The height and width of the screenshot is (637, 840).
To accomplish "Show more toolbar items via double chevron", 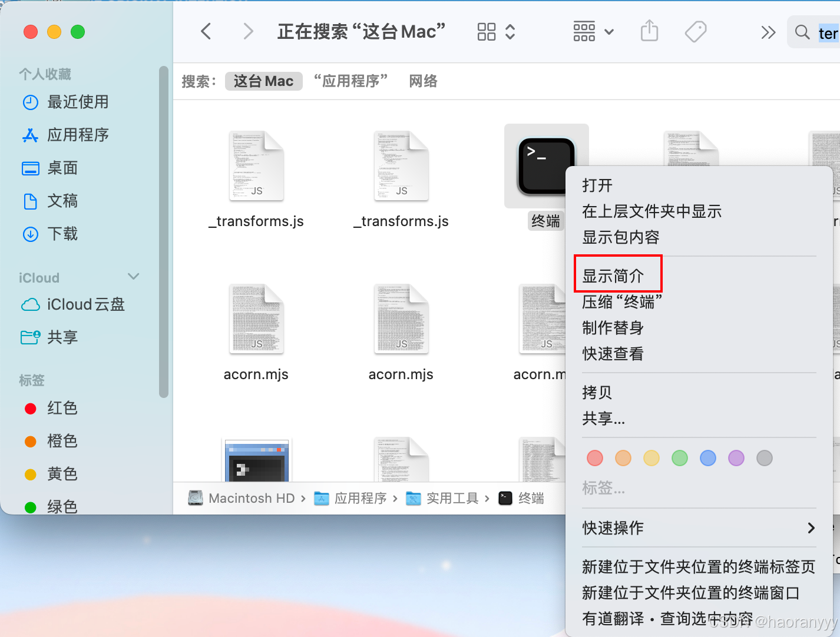I will (x=768, y=32).
